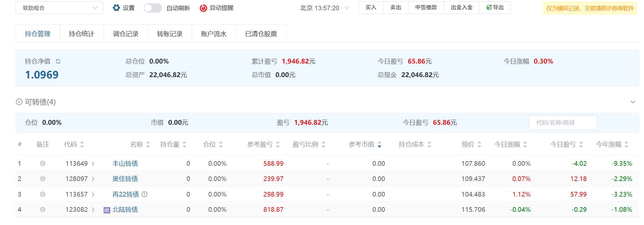Click the info icon for 奥佳转债 row
Viewport: 644px width, 225px height.
43,179
